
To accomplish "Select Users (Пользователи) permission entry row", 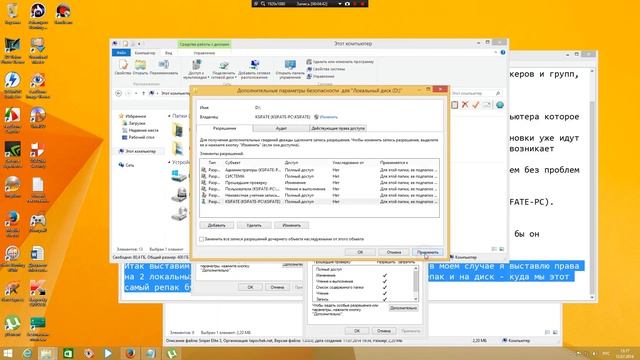I will [319, 189].
